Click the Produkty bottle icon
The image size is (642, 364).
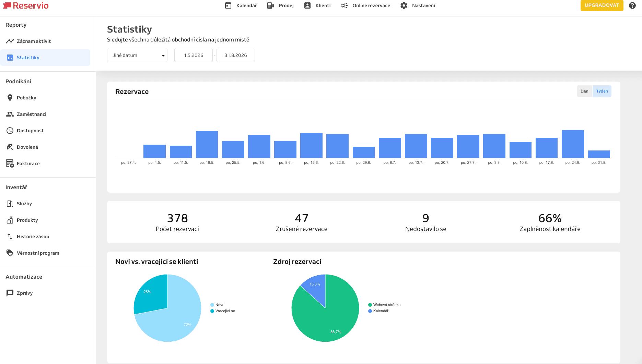(x=10, y=220)
